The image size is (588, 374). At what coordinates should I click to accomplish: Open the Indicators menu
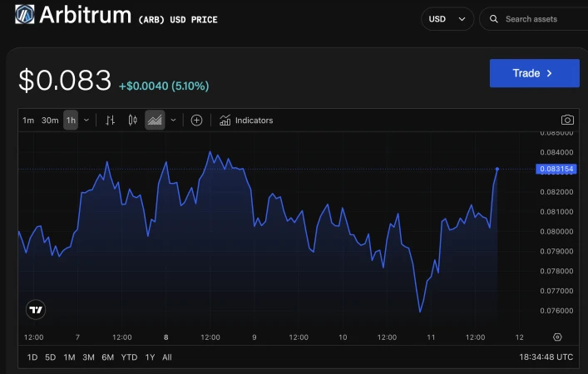[246, 121]
